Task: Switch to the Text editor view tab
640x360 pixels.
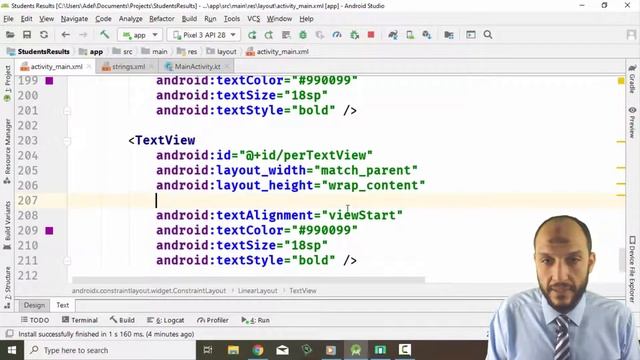Action: point(62,305)
